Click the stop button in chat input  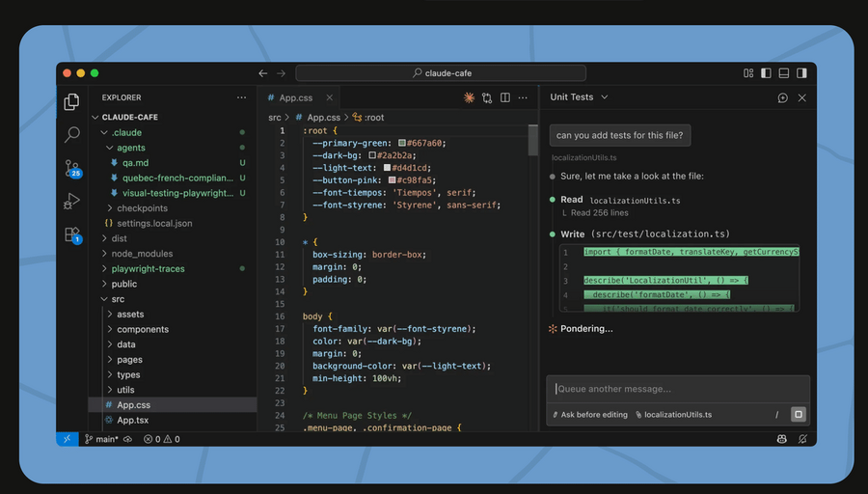pos(798,414)
